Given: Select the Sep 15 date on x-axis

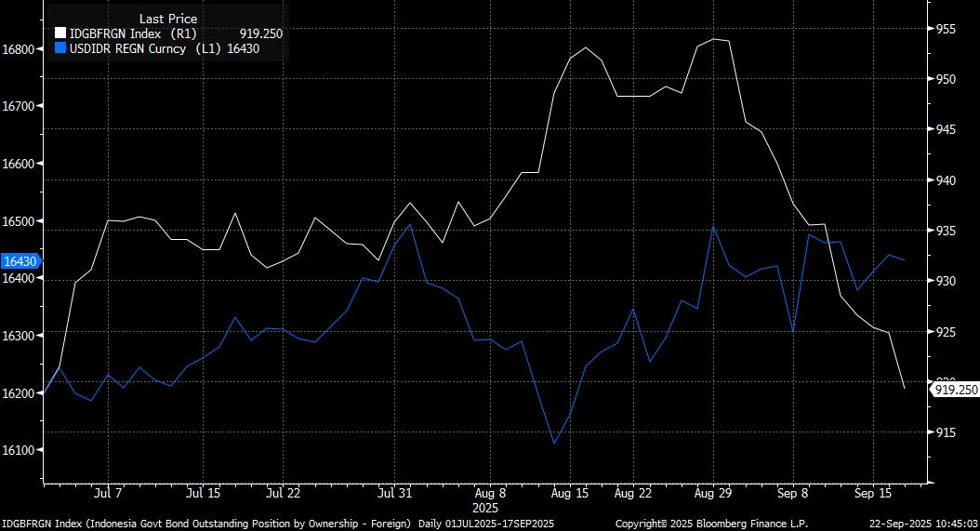Looking at the screenshot, I should [872, 493].
